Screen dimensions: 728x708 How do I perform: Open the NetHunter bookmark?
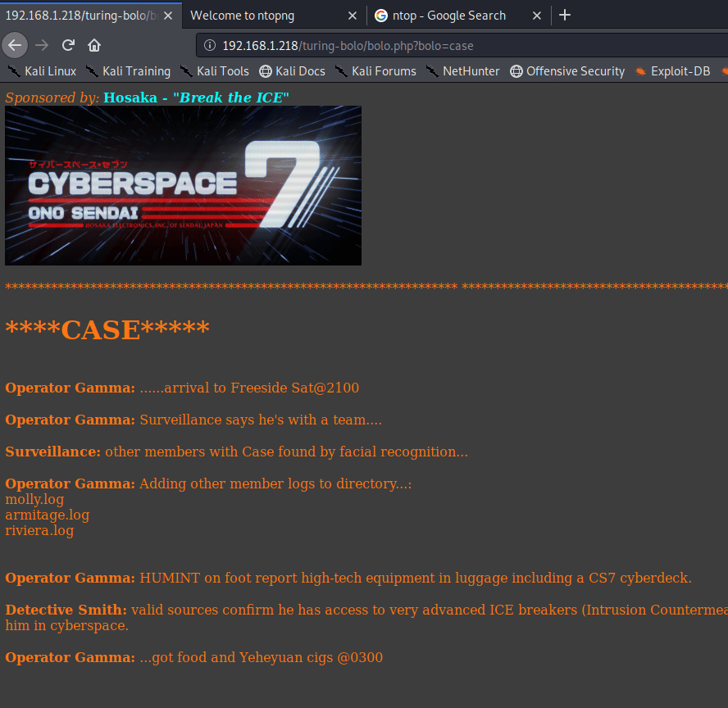tap(462, 71)
